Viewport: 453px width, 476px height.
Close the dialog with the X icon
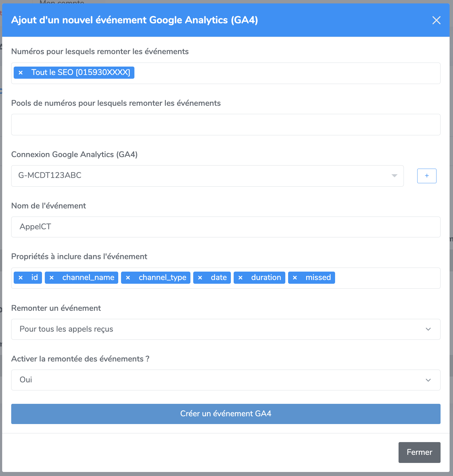click(x=437, y=20)
